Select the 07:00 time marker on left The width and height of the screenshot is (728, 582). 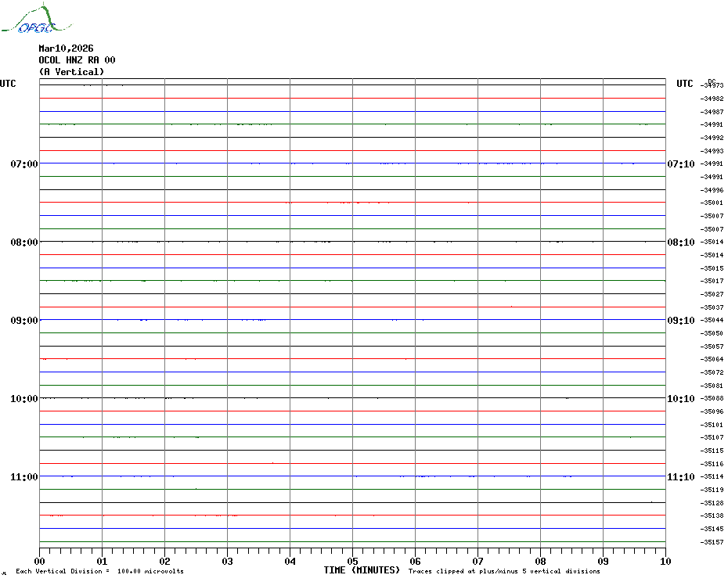pyautogui.click(x=24, y=164)
